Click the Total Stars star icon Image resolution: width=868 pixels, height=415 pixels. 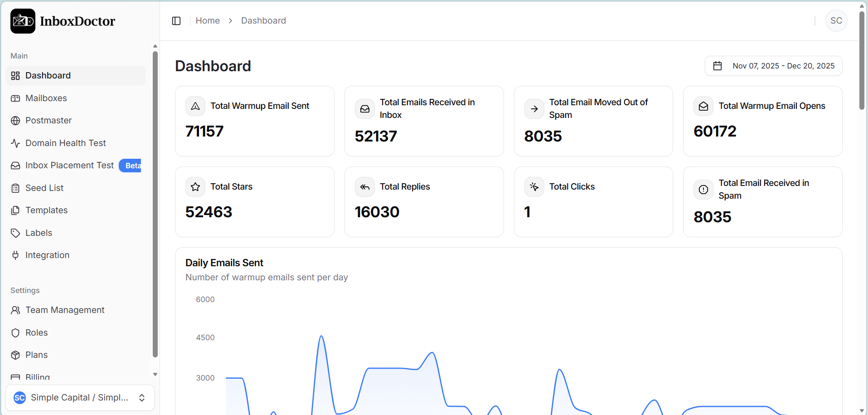coord(195,187)
